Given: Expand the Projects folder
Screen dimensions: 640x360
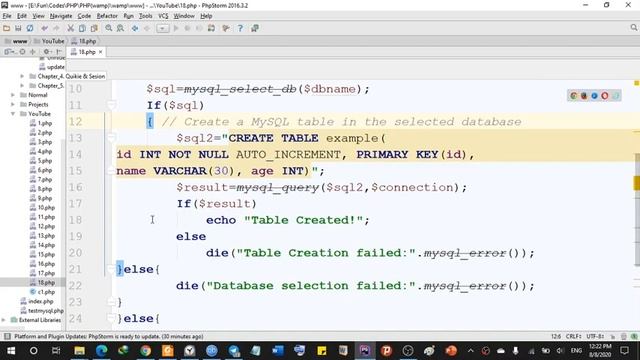Looking at the screenshot, I should click(13, 104).
